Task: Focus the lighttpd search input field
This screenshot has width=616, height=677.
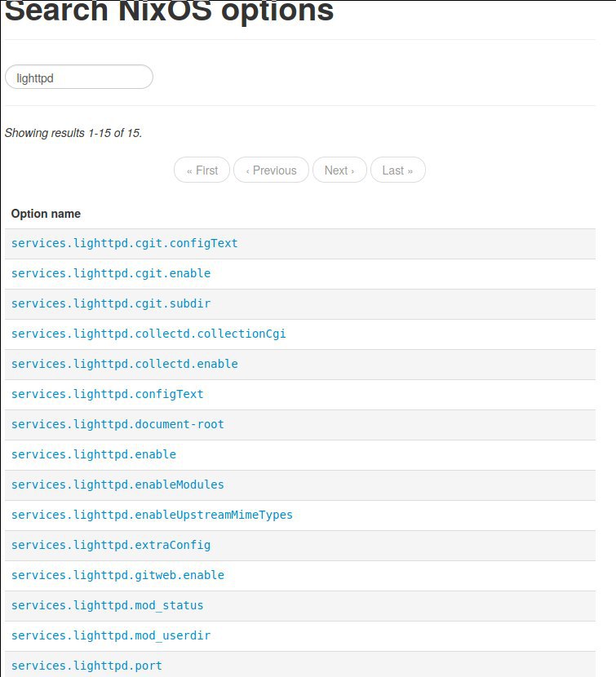Action: click(x=79, y=77)
